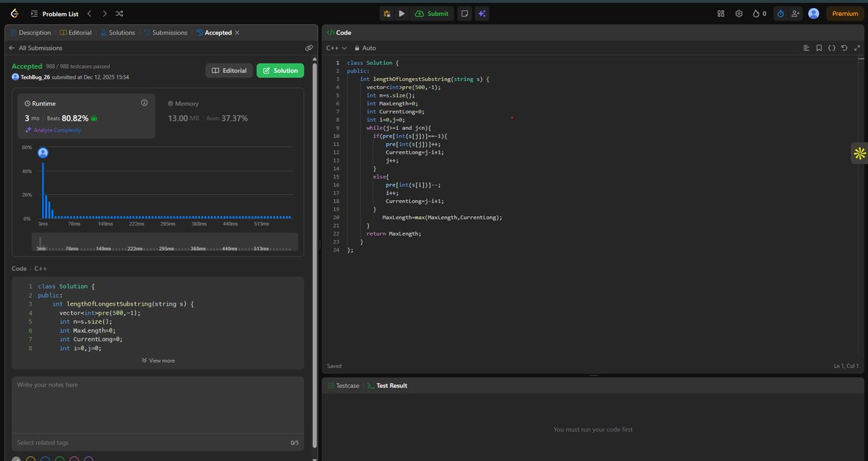The image size is (868, 461).
Task: Open the AI assistant sparkles icon
Action: coord(482,13)
